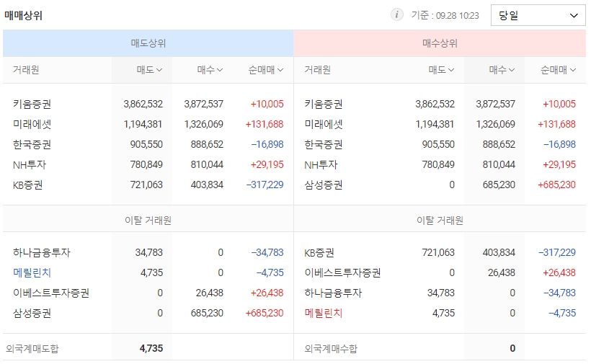This screenshot has height=364, width=591.
Task: Select 이베스트투자증권 under 매수 이탈 거래원
Action: (342, 272)
